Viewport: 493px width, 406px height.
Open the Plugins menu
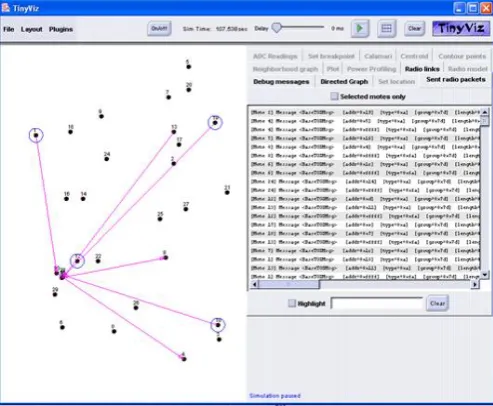(x=61, y=29)
